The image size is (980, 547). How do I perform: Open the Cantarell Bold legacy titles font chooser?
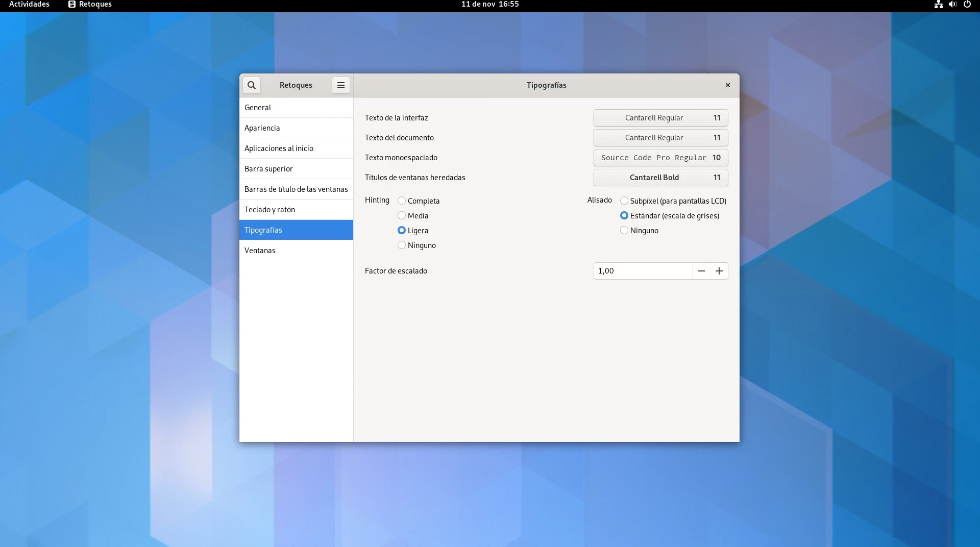tap(660, 178)
